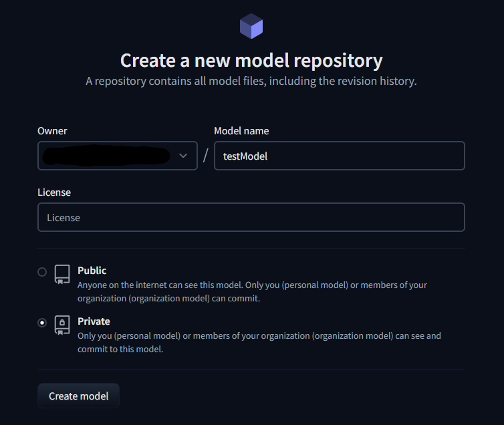Open the Owner dropdown chevron

(183, 156)
